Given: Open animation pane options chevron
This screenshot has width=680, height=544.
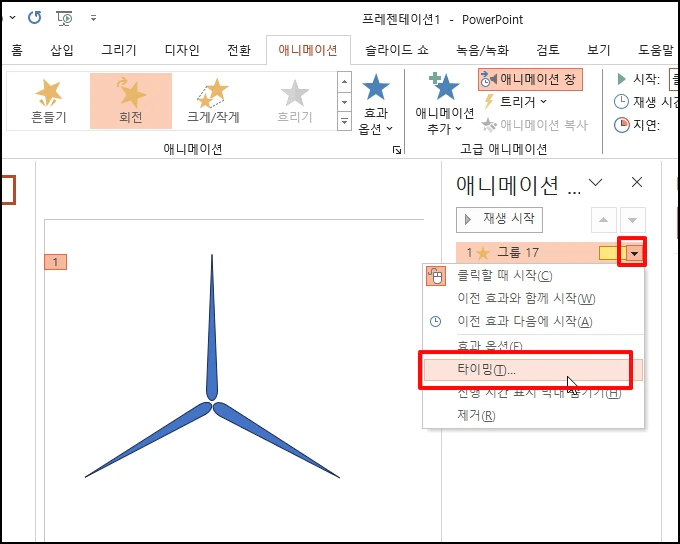Looking at the screenshot, I should click(x=596, y=182).
